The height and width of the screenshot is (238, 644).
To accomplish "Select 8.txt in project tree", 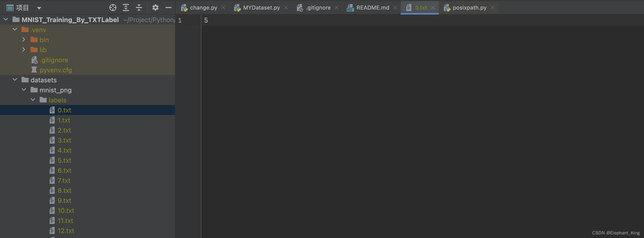I will tap(64, 191).
